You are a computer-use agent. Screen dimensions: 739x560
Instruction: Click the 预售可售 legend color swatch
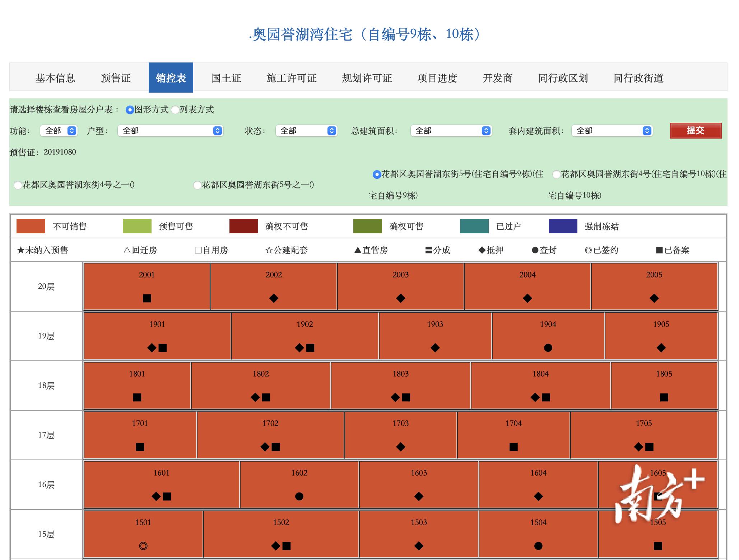click(137, 226)
